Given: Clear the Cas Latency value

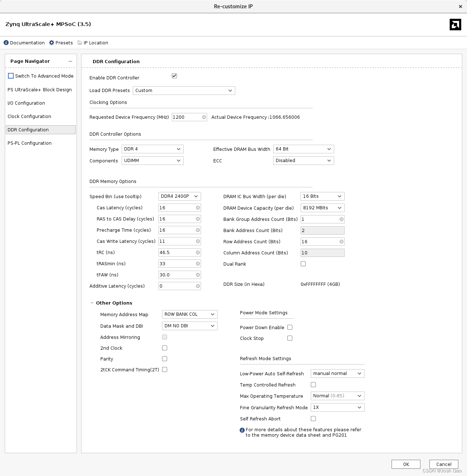Looking at the screenshot, I should pyautogui.click(x=198, y=208).
